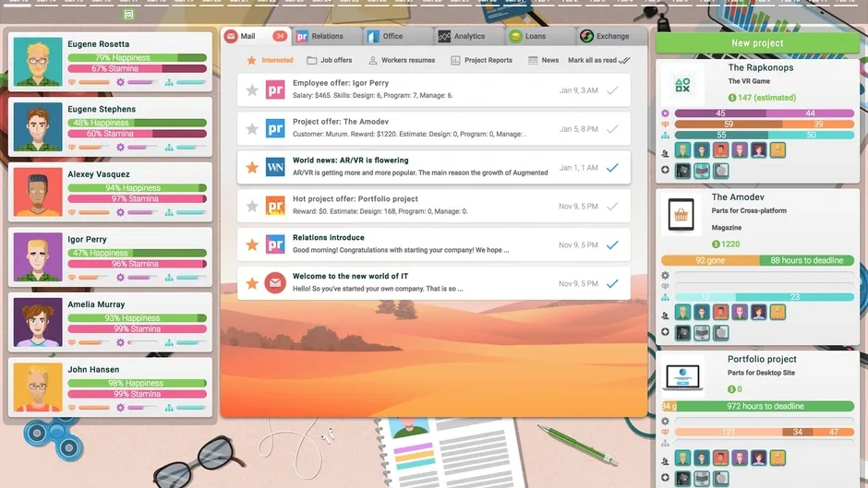Click The Rapkonops project logo icon
Screen dimensions: 868x488
[682, 85]
